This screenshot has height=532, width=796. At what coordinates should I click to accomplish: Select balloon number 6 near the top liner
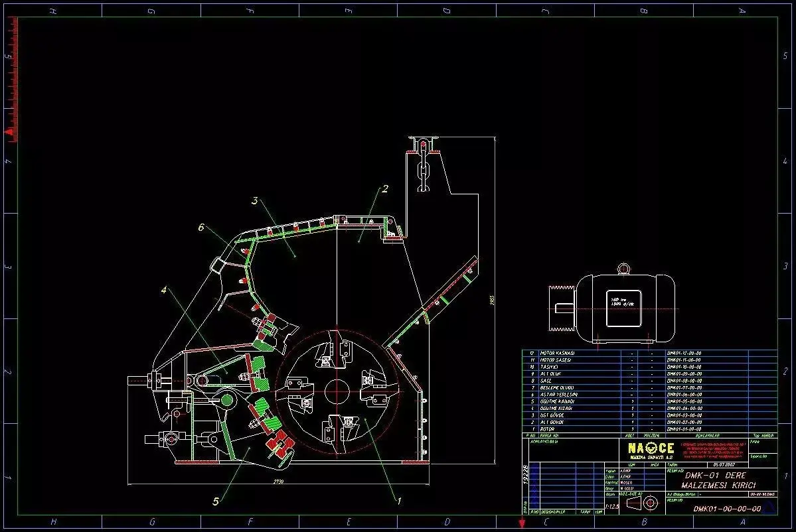201,228
